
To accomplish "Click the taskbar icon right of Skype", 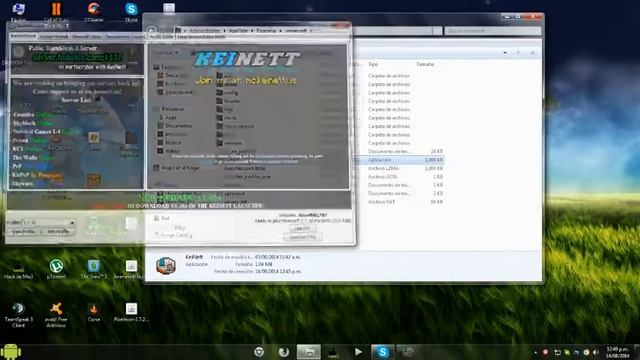I will tap(407, 352).
